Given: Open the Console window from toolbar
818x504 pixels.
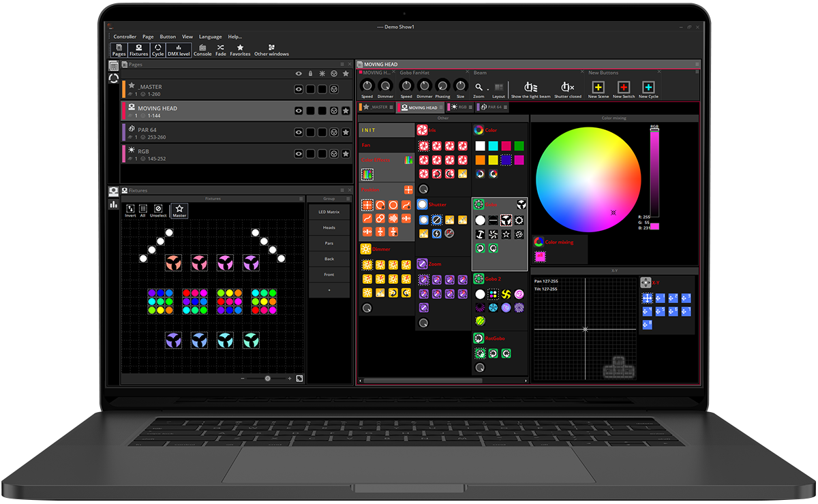Looking at the screenshot, I should (202, 50).
